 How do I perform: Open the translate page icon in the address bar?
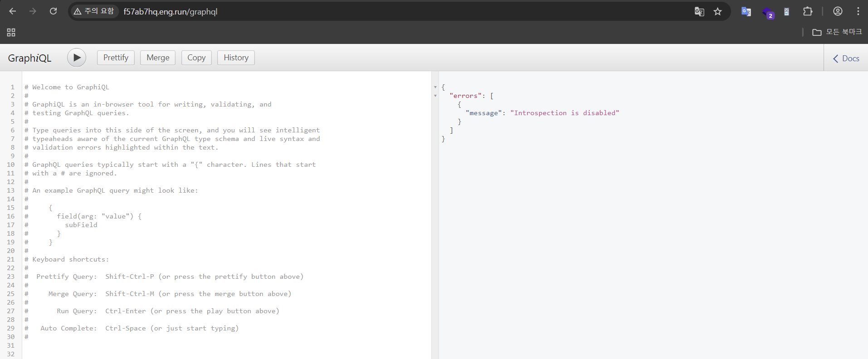699,12
